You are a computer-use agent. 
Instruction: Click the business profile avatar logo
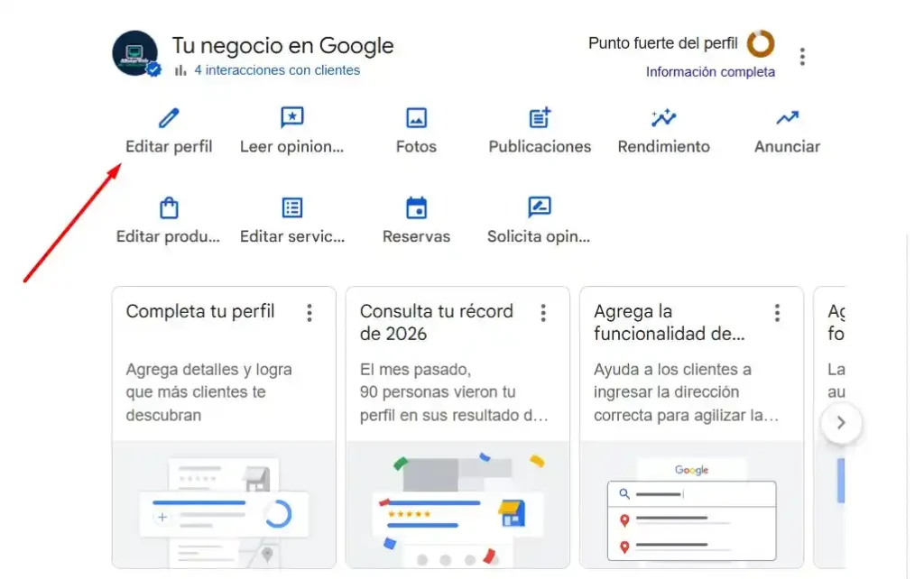[x=135, y=53]
